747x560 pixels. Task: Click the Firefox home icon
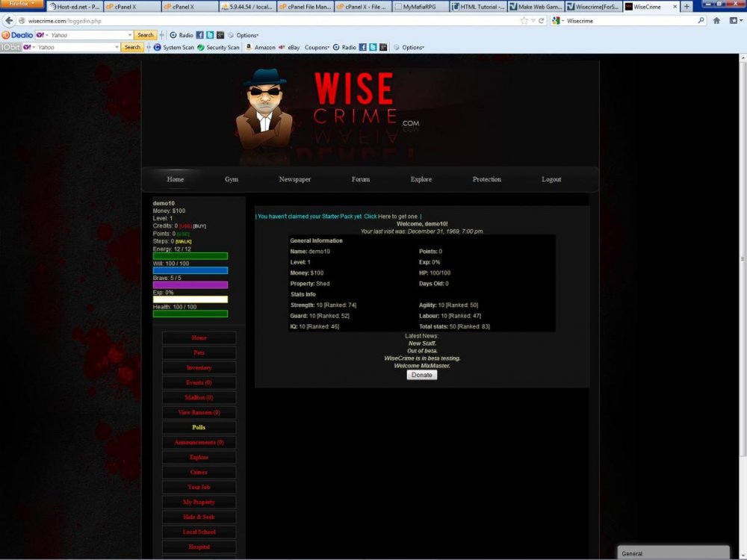pyautogui.click(x=716, y=21)
